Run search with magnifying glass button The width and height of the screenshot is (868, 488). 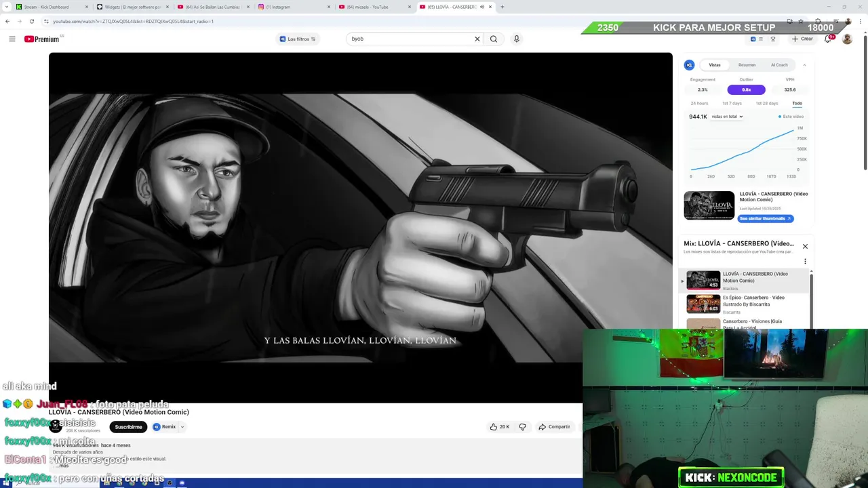494,39
